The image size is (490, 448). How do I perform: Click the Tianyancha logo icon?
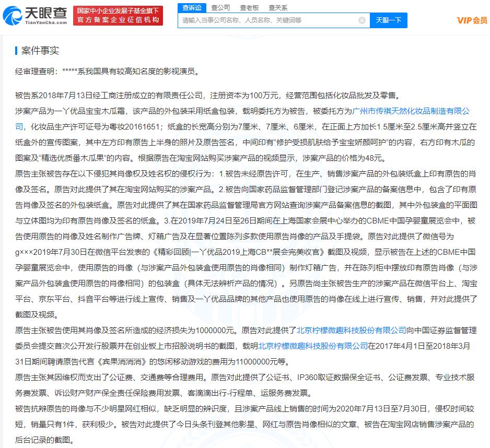(13, 15)
